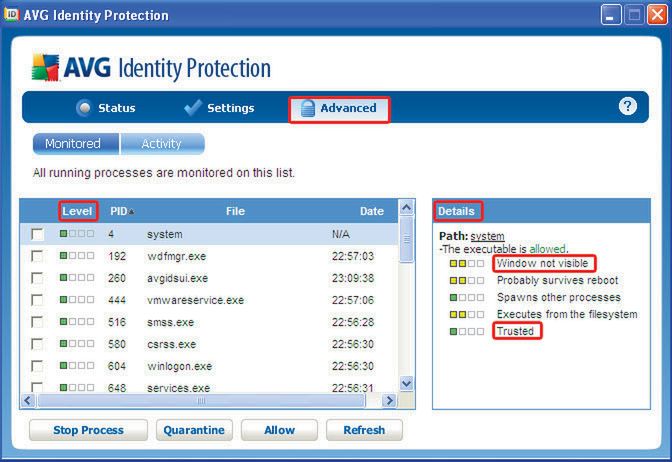Click level squares beside Spawns other processes

pos(467,297)
